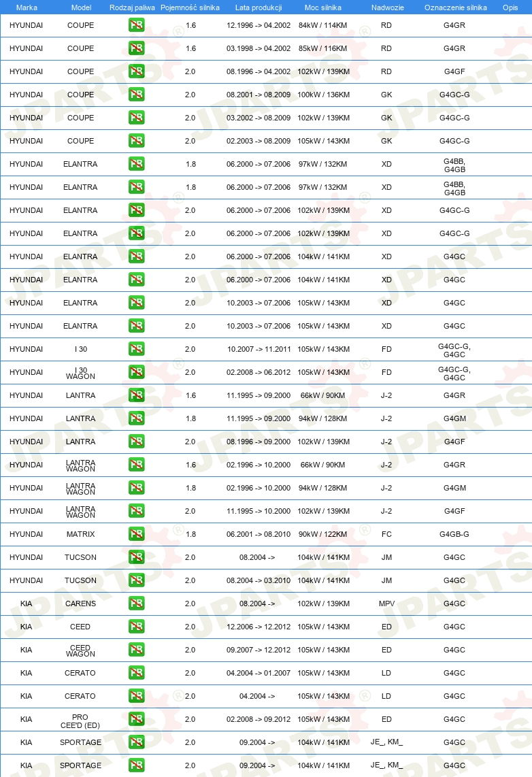Click the Opis column header

[510, 7]
